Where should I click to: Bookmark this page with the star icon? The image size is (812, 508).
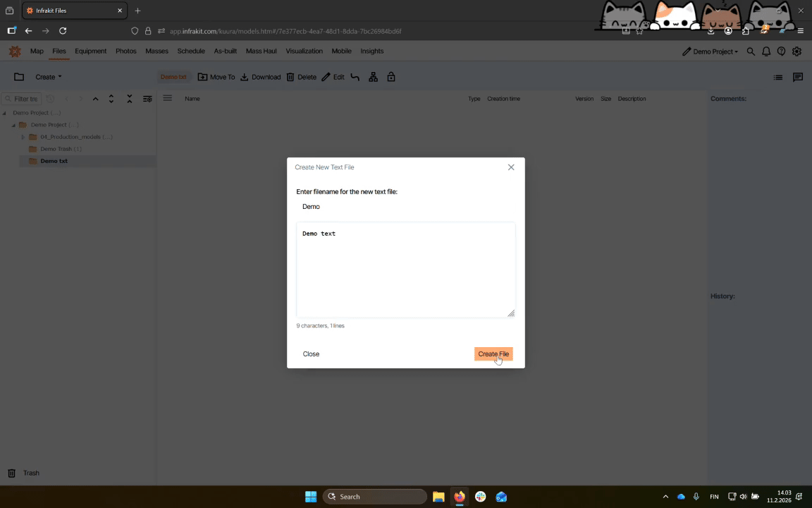639,31
